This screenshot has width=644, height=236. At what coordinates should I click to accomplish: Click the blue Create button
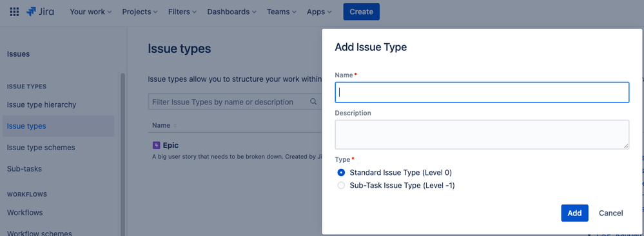click(362, 12)
